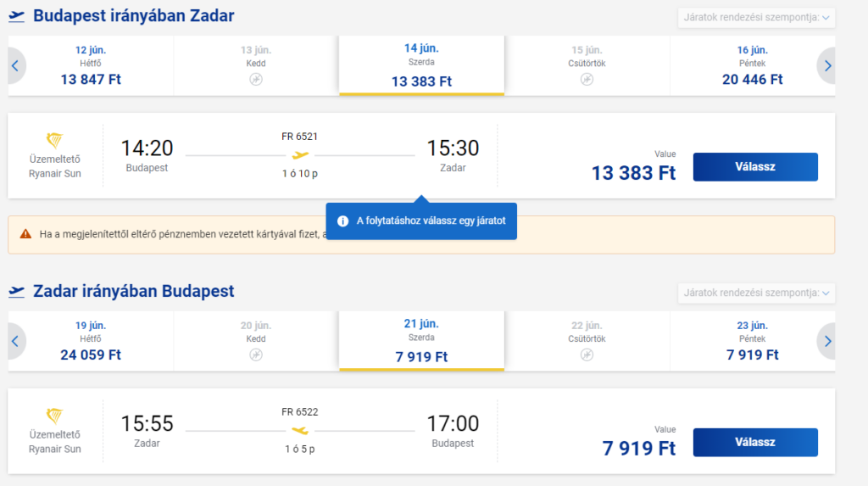Open outbound Járatok rendezési szempontja dropdown
The width and height of the screenshot is (868, 486).
pyautogui.click(x=756, y=17)
